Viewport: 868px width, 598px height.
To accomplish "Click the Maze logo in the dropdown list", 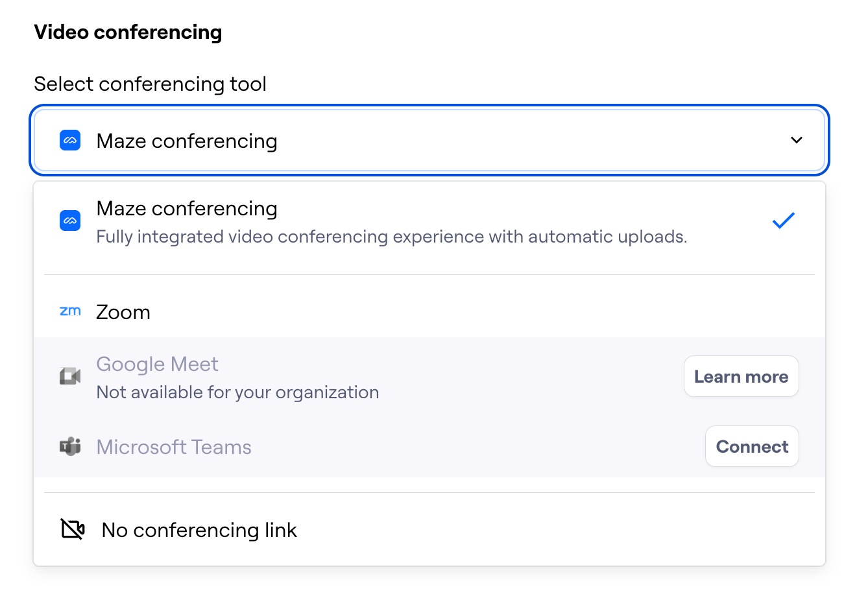I will (69, 221).
